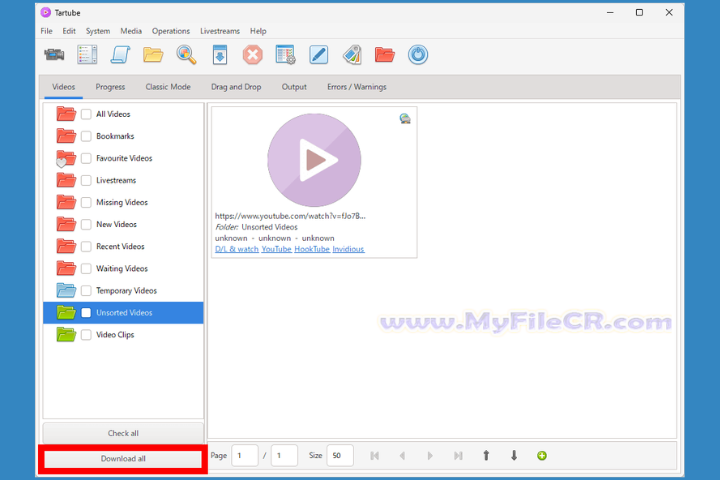
Task: Click the previous page arrow icon
Action: [403, 456]
